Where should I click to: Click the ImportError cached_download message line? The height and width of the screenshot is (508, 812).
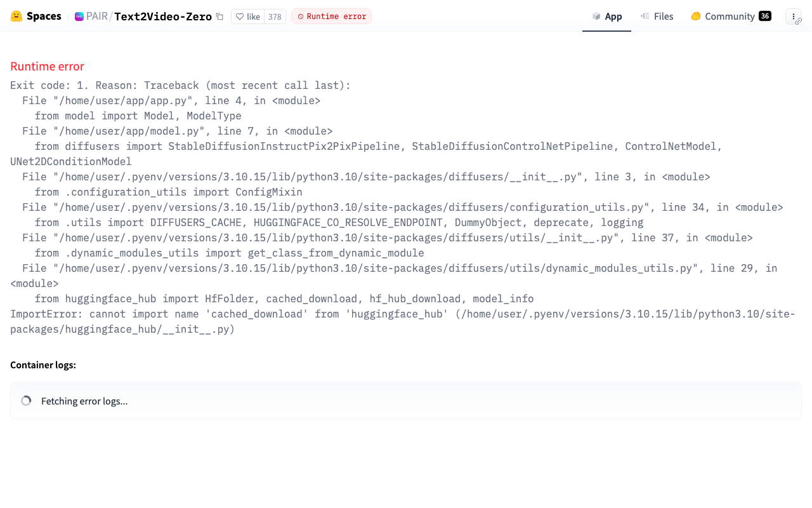403,322
